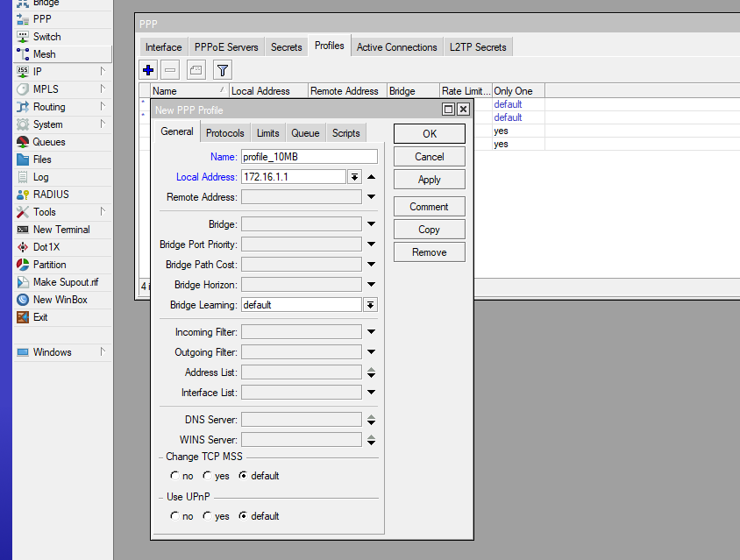Select 'no' for Use UPnP

pyautogui.click(x=175, y=515)
